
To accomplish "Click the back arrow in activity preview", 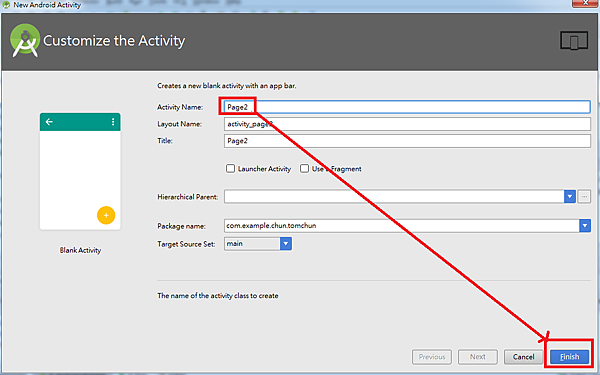I will tap(49, 122).
